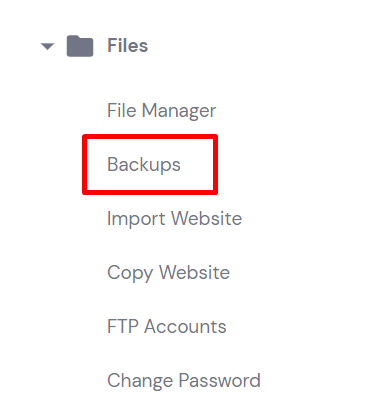Image resolution: width=376 pixels, height=420 pixels.
Task: Collapse the Files section arrow
Action: tap(47, 46)
